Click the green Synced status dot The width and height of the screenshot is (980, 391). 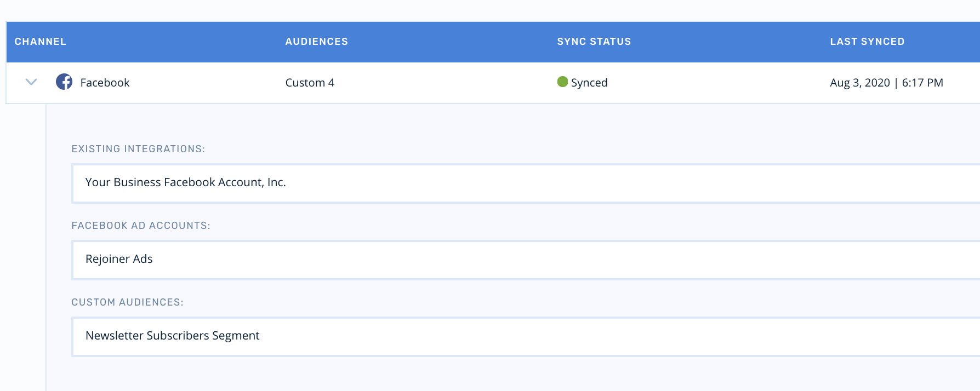click(562, 82)
